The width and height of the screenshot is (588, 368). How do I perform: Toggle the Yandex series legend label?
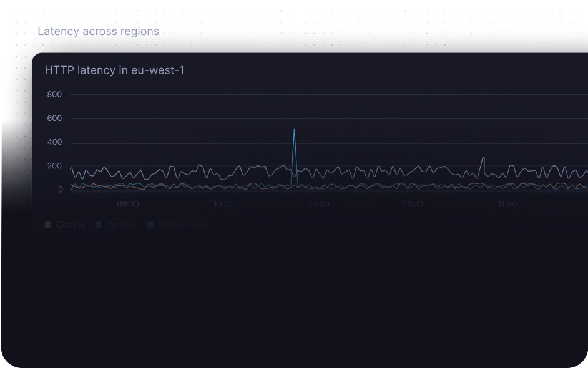(x=120, y=225)
